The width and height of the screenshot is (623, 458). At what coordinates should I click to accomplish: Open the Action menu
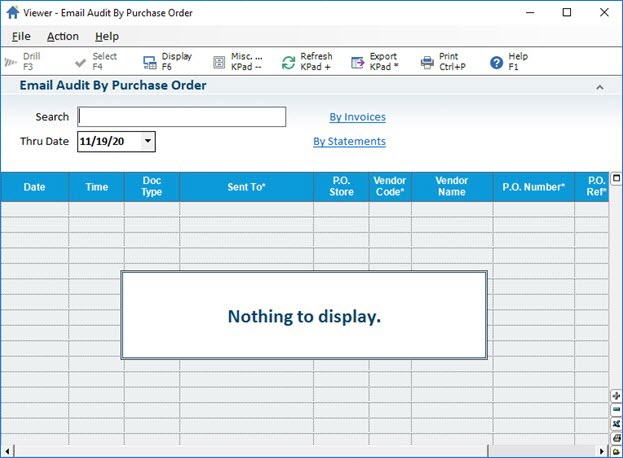62,36
